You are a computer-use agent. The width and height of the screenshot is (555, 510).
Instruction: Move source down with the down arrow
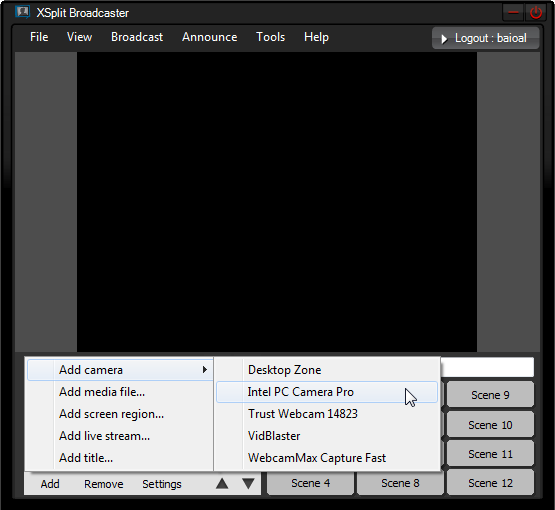coord(248,483)
